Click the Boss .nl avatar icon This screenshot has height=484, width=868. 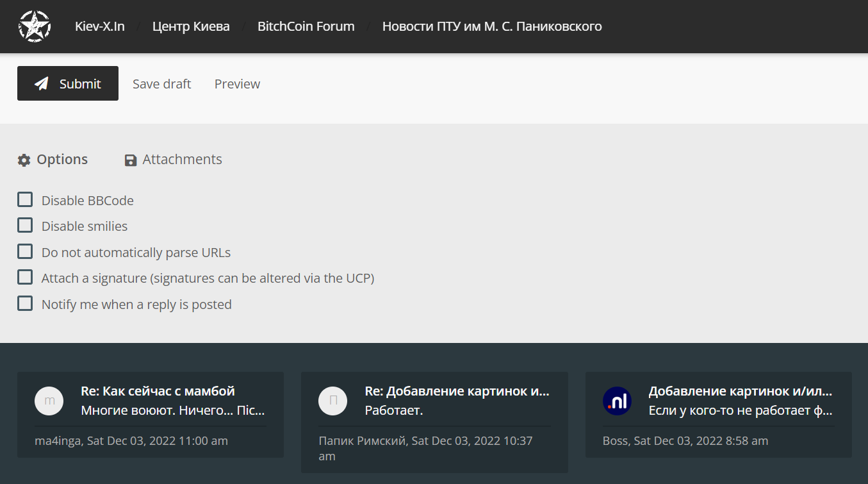(617, 401)
